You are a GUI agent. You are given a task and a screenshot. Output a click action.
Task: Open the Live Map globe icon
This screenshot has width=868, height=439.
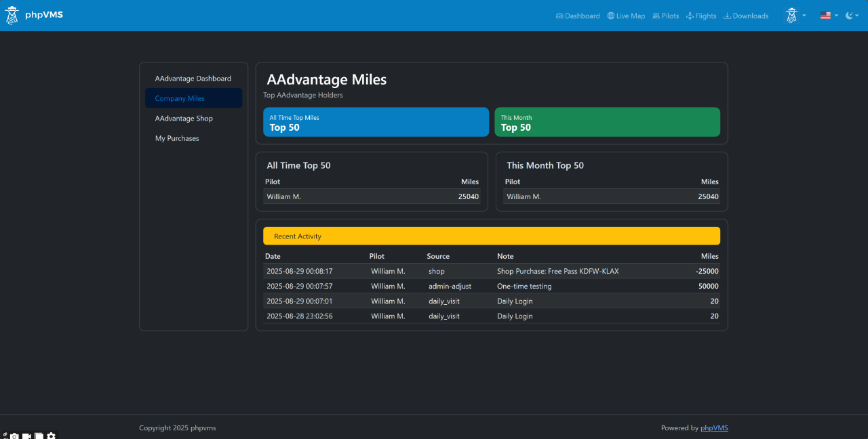(x=610, y=16)
